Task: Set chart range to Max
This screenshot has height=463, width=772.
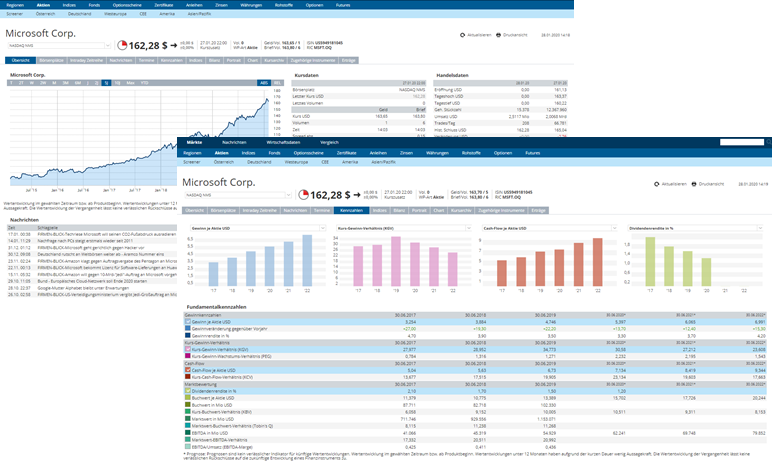Action: (130, 83)
